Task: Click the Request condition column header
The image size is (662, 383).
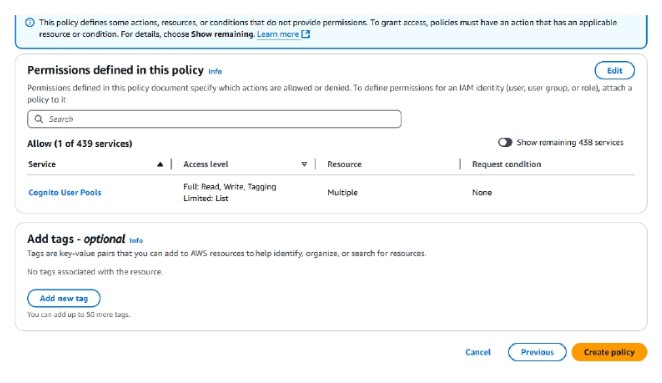Action: (506, 164)
